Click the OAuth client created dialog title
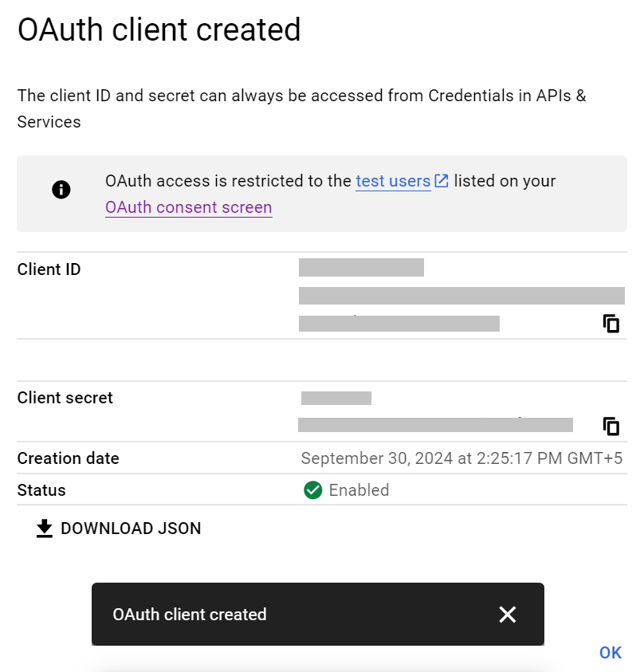The image size is (644, 672). pyautogui.click(x=159, y=30)
